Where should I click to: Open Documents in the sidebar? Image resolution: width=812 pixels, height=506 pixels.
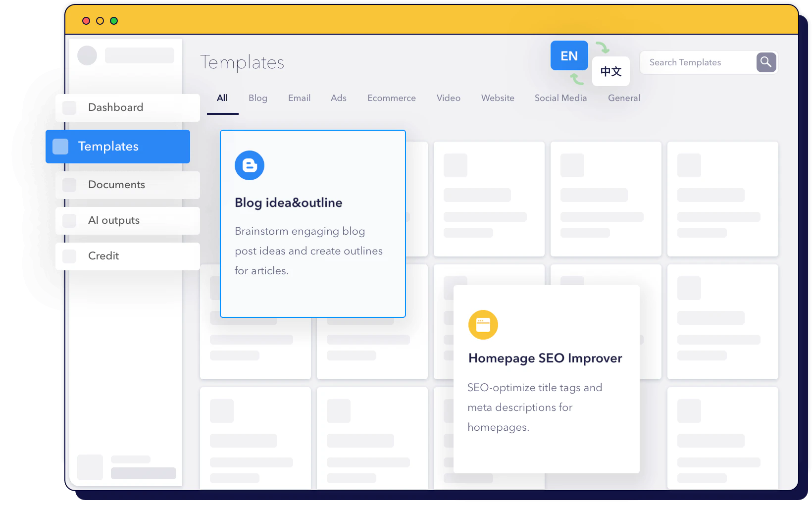128,185
